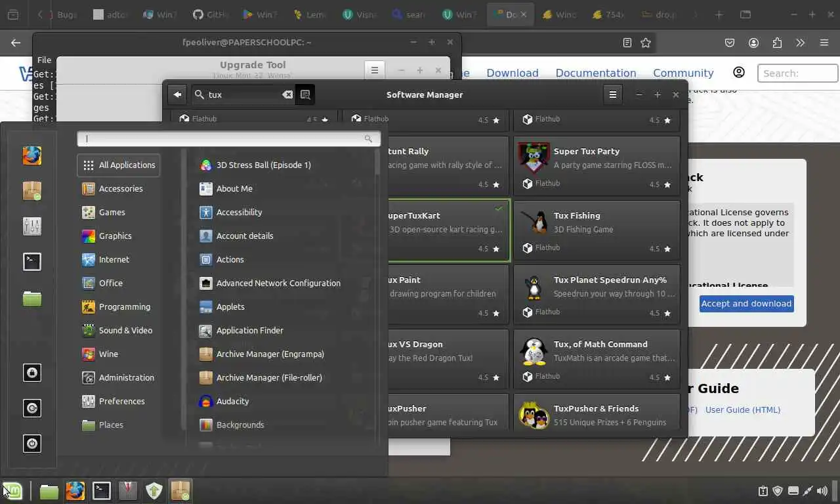Open System Settings mixer icon in favorites
This screenshot has width=840, height=504.
point(31,226)
